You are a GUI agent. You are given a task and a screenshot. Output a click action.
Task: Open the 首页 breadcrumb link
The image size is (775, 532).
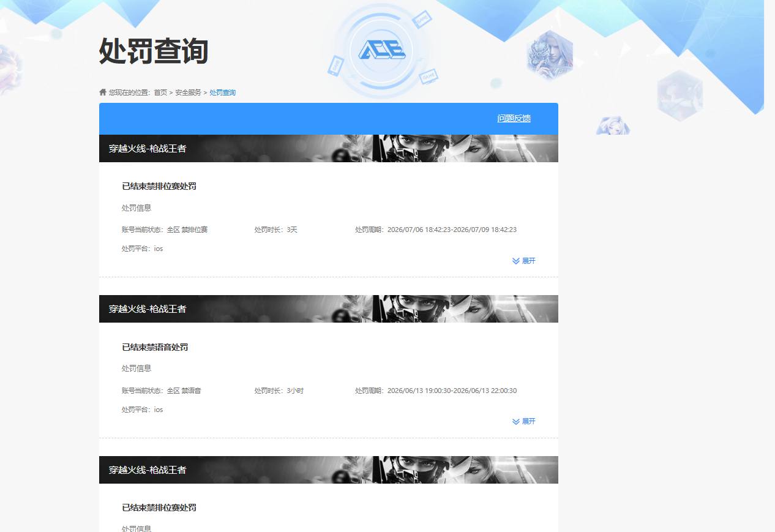tap(160, 92)
